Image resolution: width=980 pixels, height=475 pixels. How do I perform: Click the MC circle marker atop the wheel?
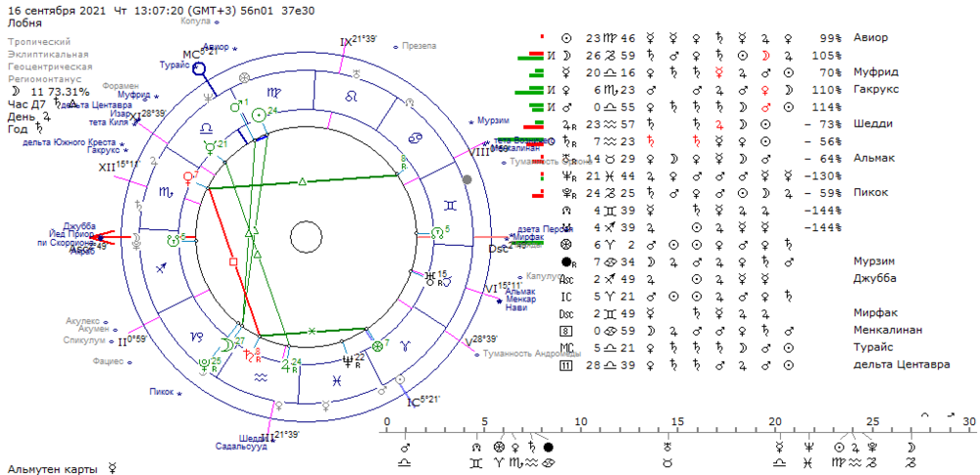[199, 69]
